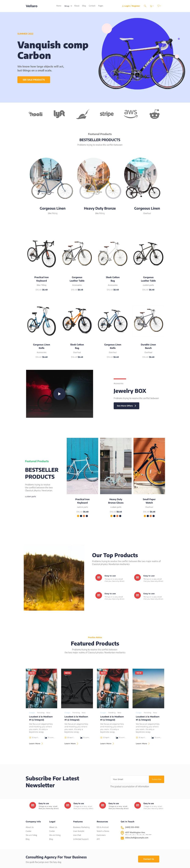Click See More Offers button

coord(126,406)
